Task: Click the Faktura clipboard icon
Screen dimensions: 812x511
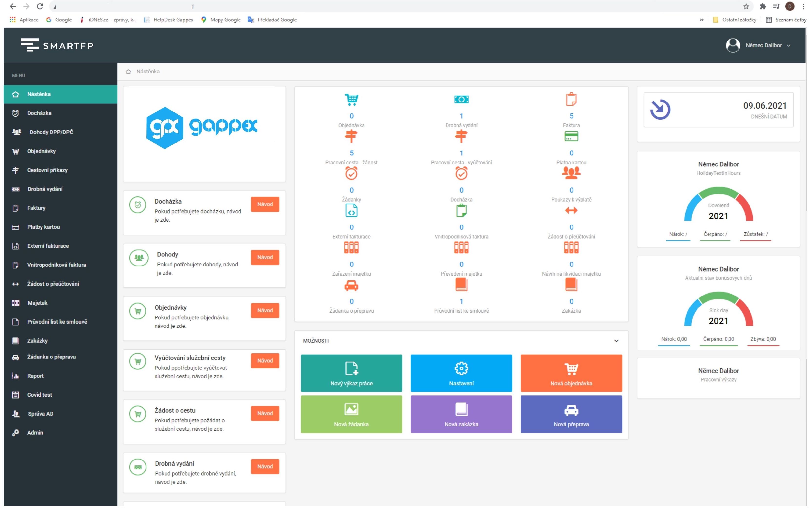Action: tap(571, 99)
